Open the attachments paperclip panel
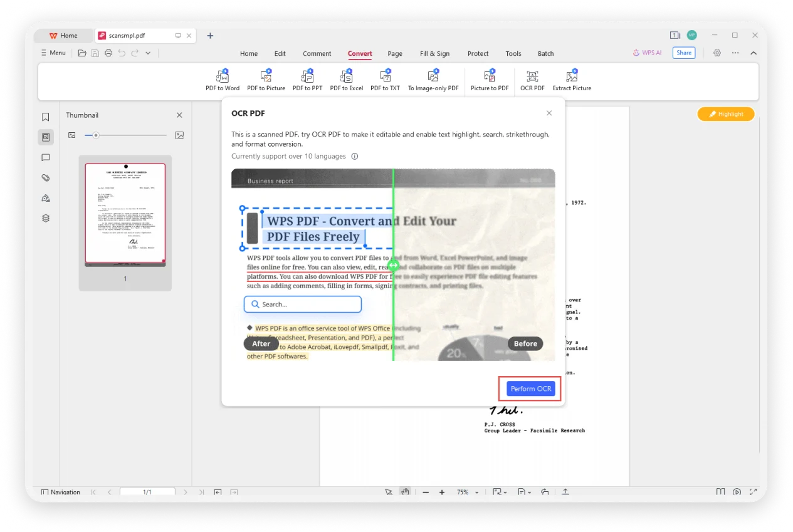 pyautogui.click(x=46, y=178)
